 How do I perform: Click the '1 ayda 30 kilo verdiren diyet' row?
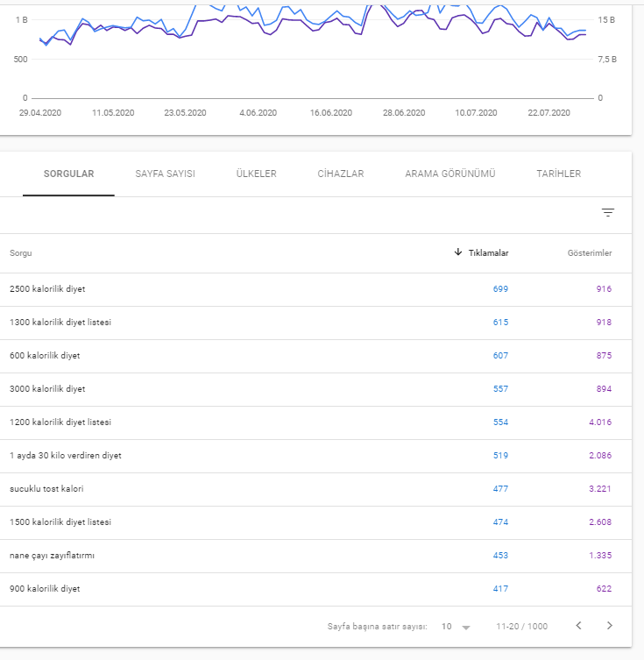[x=315, y=456]
